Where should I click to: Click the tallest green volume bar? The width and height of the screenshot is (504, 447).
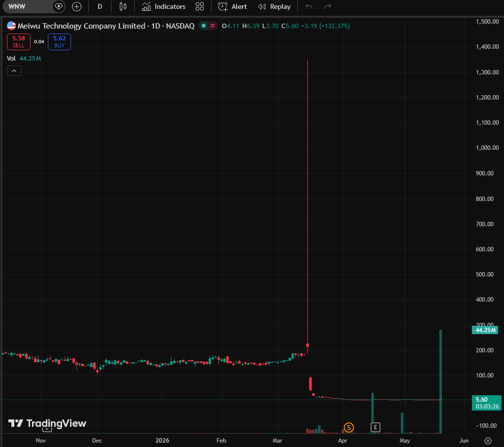click(441, 381)
